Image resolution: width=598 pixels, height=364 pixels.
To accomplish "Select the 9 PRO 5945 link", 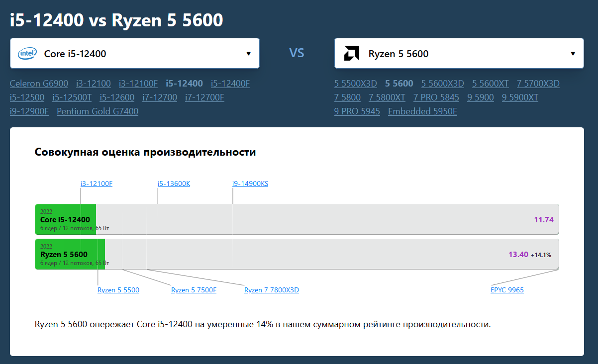I will 357,111.
